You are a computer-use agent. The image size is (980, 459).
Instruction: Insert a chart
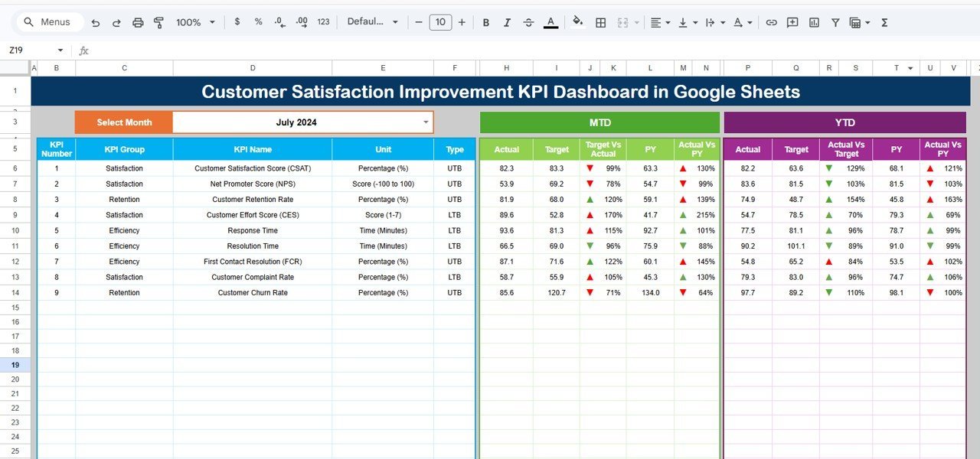(814, 22)
